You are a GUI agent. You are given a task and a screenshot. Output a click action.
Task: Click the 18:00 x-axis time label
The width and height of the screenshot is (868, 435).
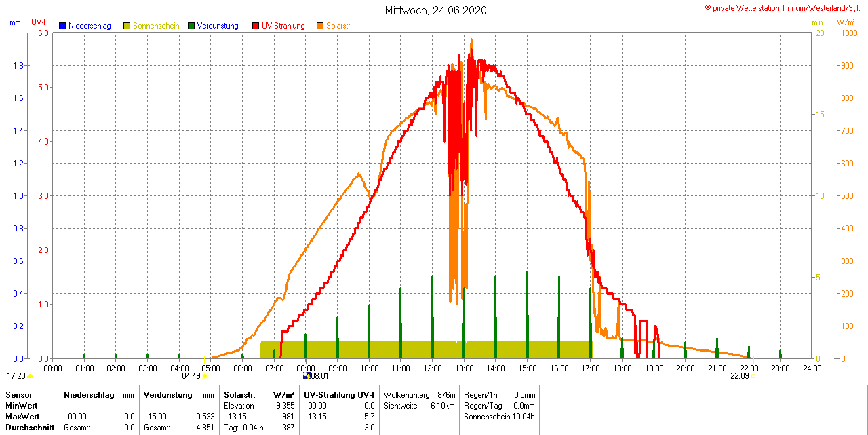(x=622, y=368)
